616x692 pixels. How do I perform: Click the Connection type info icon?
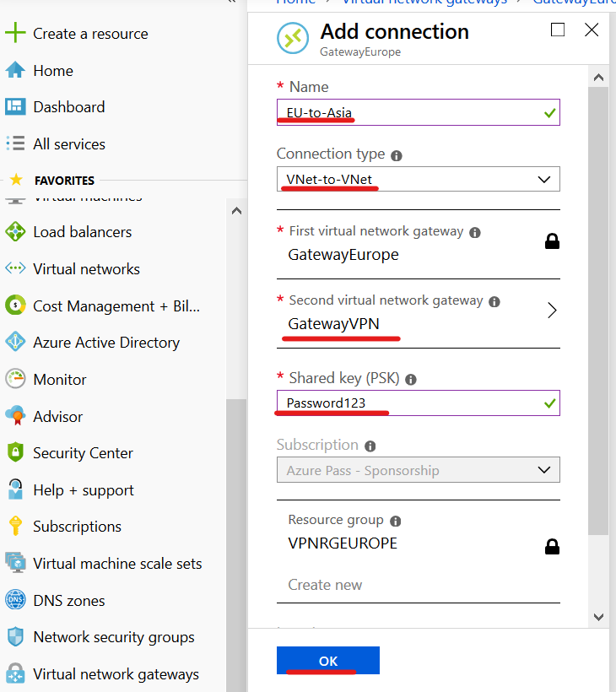click(397, 155)
